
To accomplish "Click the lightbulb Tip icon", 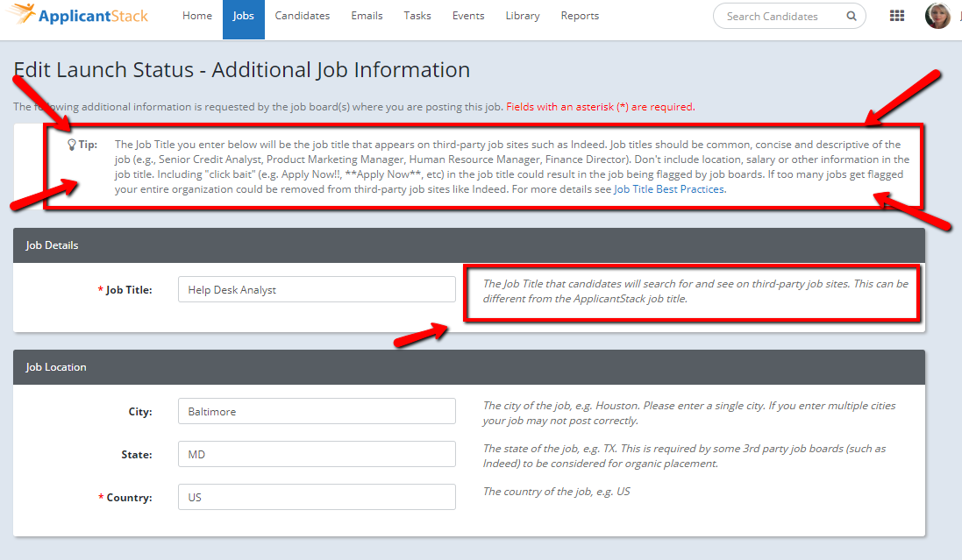I will point(72,145).
